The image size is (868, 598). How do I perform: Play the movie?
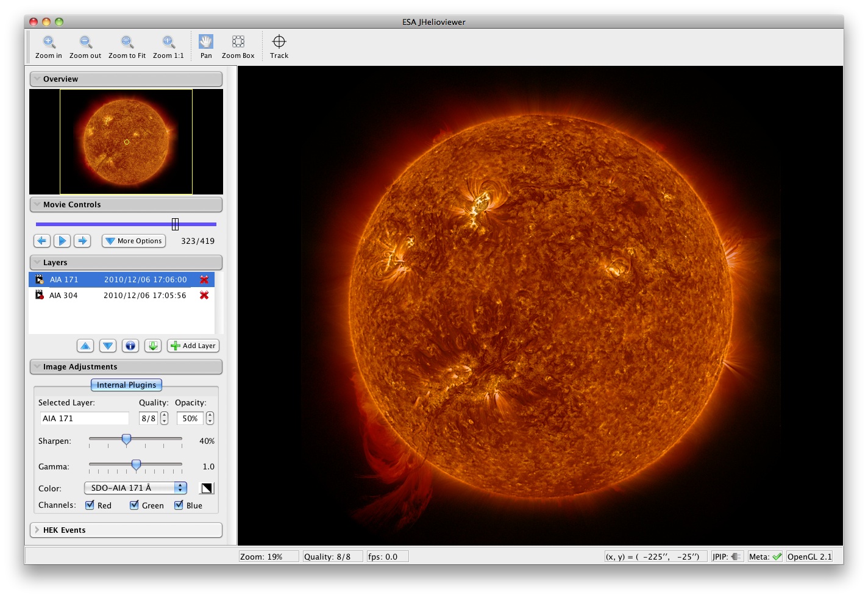tap(62, 241)
